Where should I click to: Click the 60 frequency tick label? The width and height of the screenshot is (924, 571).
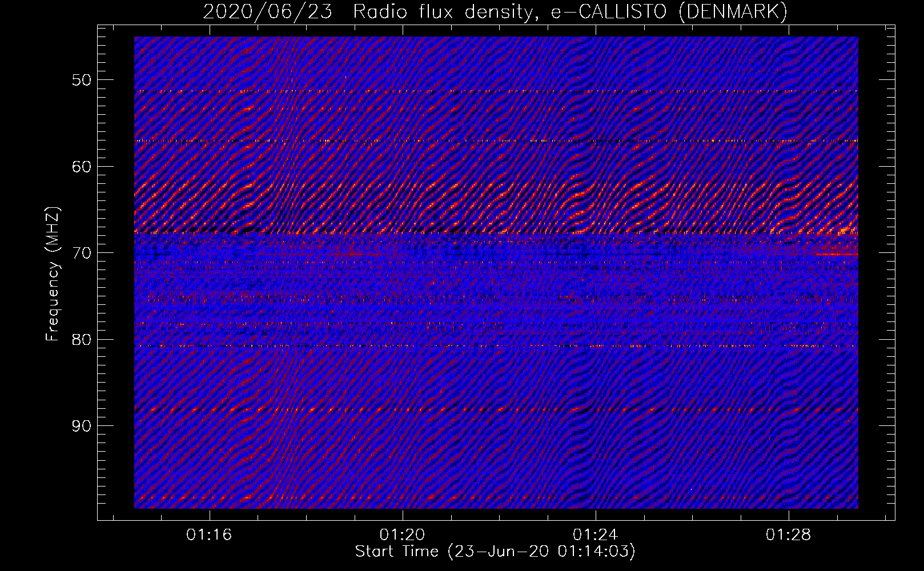tap(81, 167)
